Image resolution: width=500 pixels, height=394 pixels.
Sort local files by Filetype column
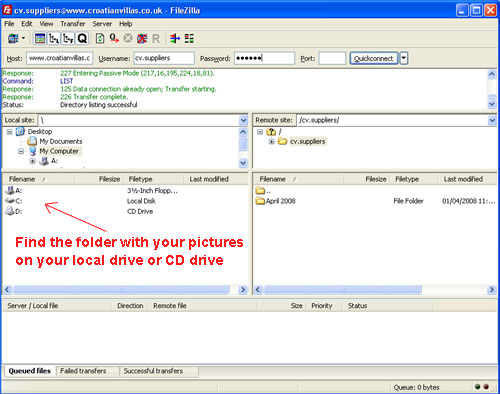tap(154, 179)
